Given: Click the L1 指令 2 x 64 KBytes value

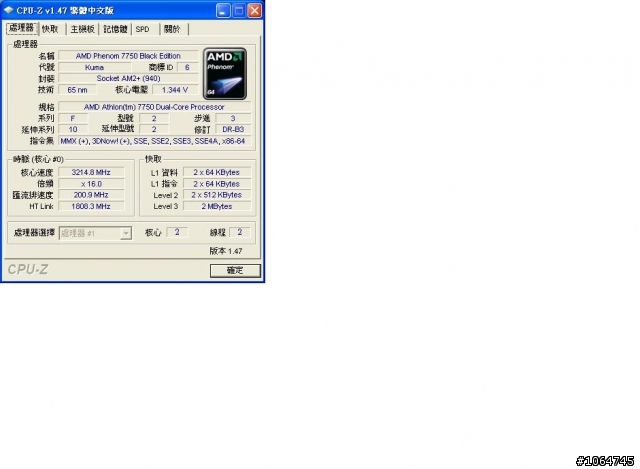Looking at the screenshot, I should pos(217,184).
